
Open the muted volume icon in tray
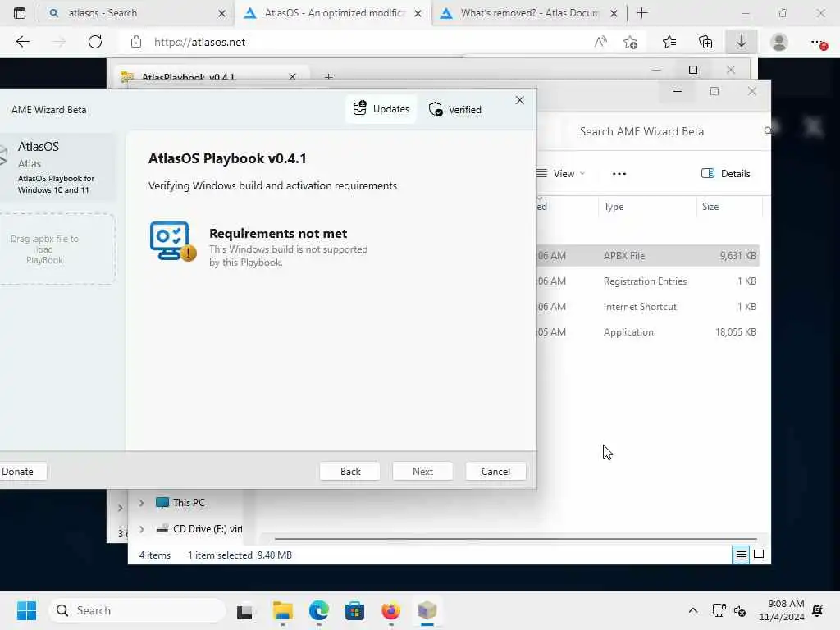point(740,610)
